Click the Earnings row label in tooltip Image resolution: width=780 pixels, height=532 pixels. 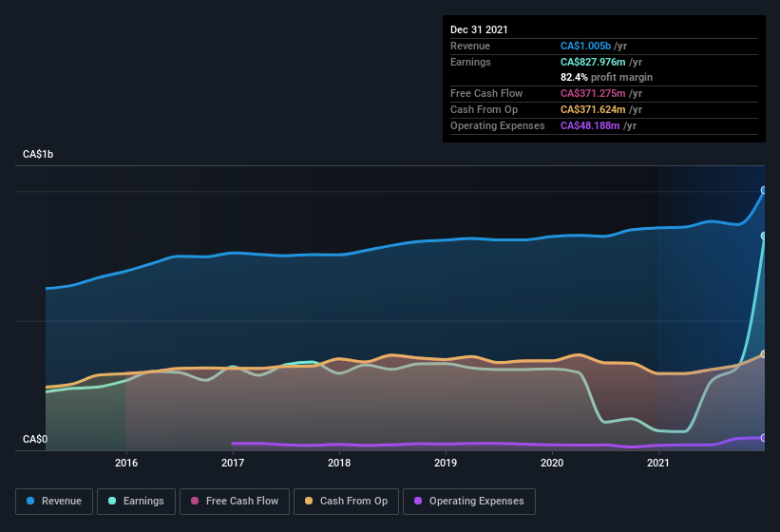pos(470,62)
